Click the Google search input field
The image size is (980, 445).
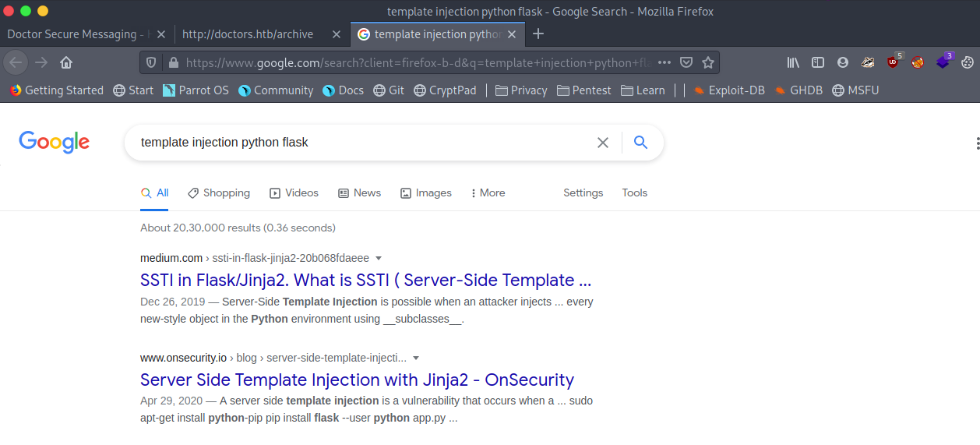(x=358, y=143)
